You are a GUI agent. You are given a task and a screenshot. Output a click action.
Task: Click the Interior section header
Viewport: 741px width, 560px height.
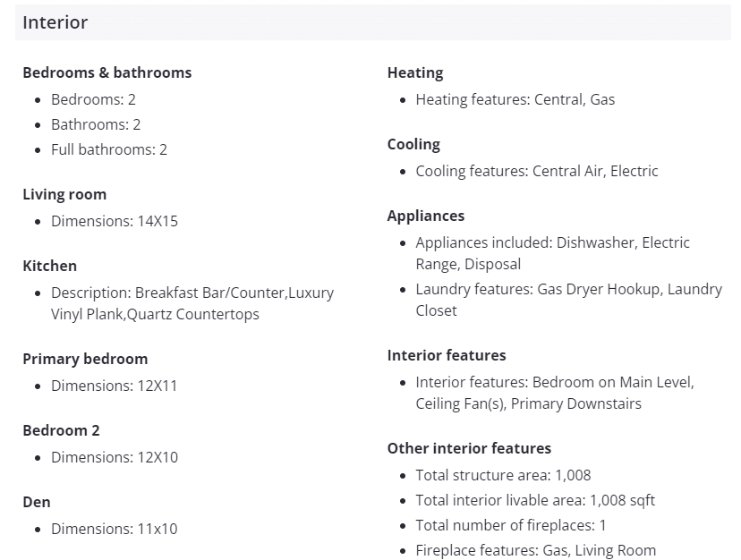[55, 22]
